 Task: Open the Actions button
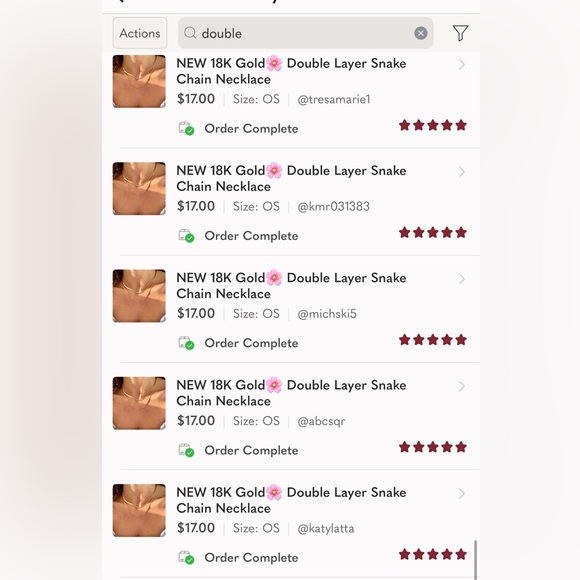140,33
